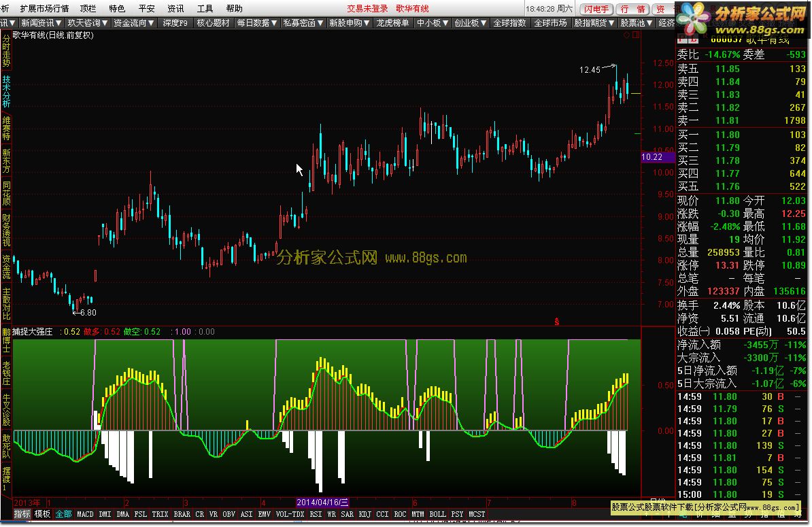This screenshot has width=812, height=527.
Task: Open the 工具 menu
Action: 205,8
